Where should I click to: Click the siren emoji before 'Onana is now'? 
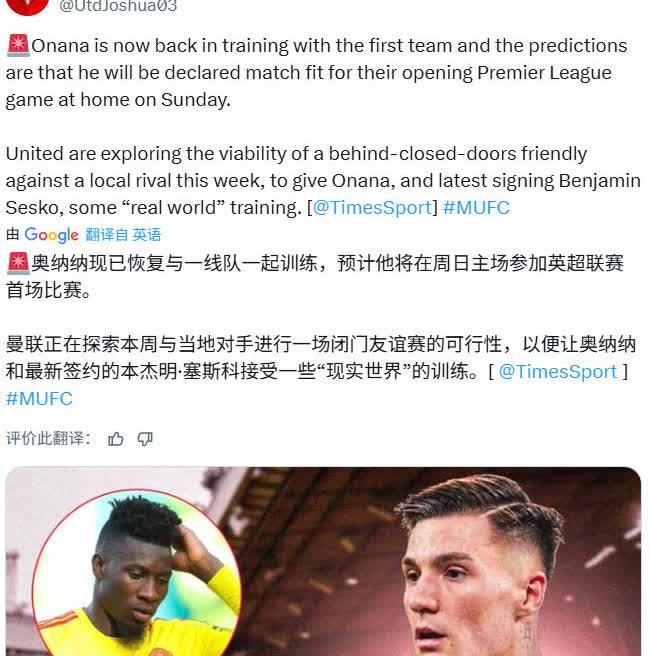(18, 46)
